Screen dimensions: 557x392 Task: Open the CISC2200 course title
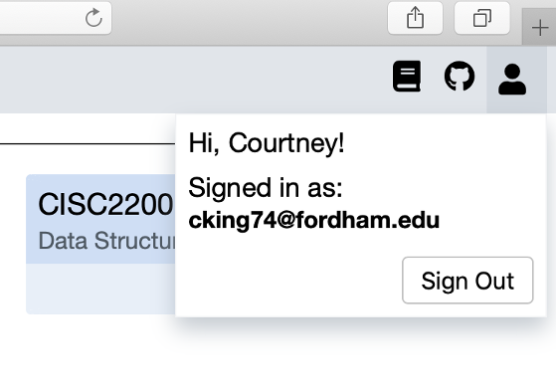(105, 204)
